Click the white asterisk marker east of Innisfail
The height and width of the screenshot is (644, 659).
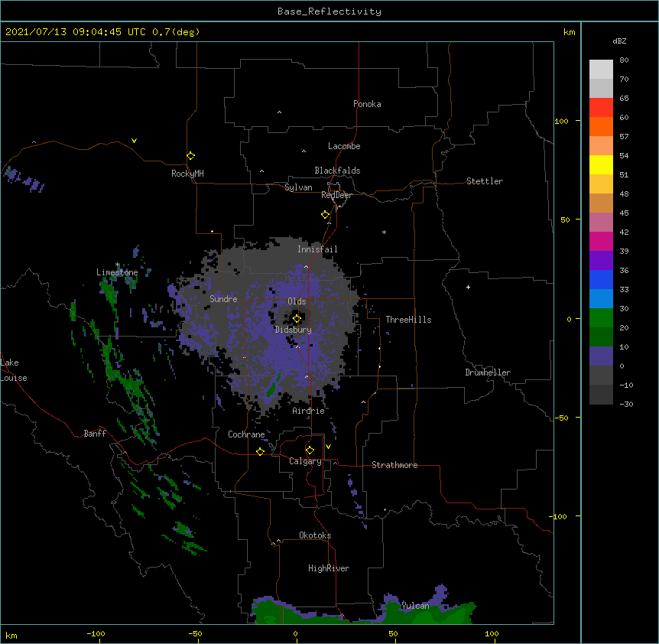[384, 232]
